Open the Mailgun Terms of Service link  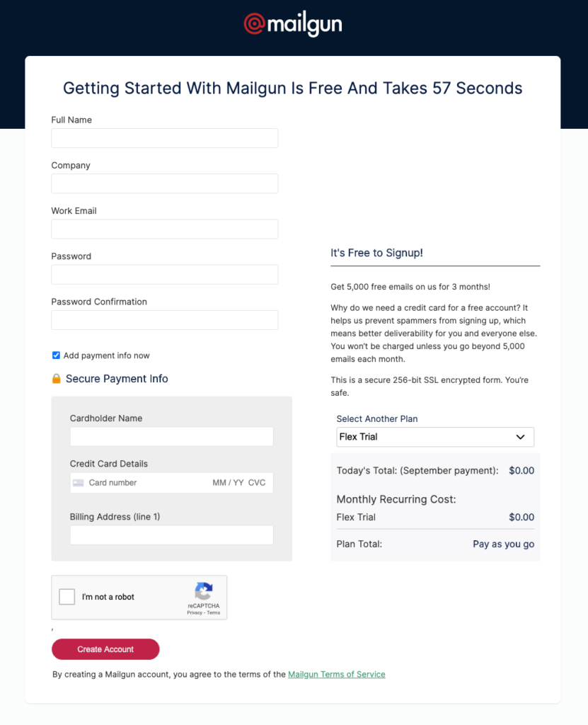point(337,674)
